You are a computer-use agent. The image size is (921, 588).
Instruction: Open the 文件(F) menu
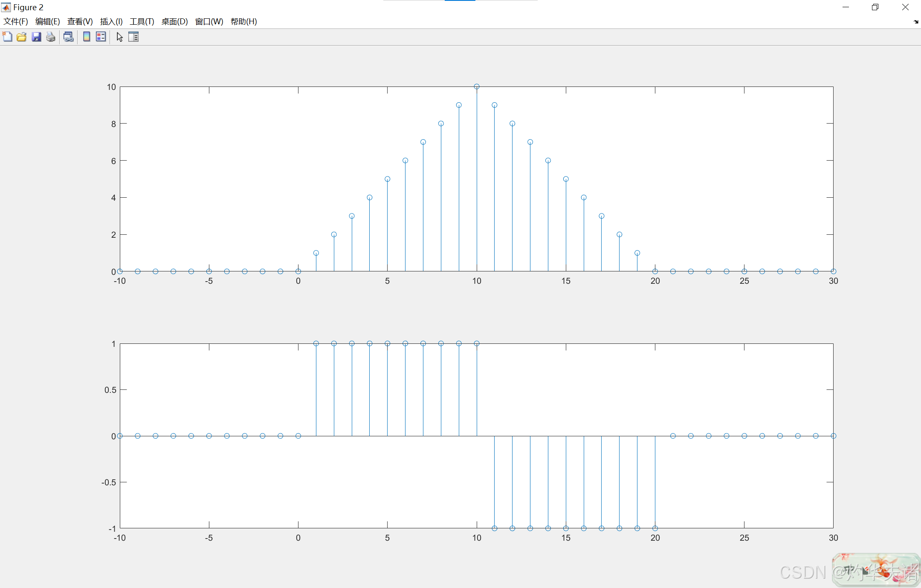16,22
